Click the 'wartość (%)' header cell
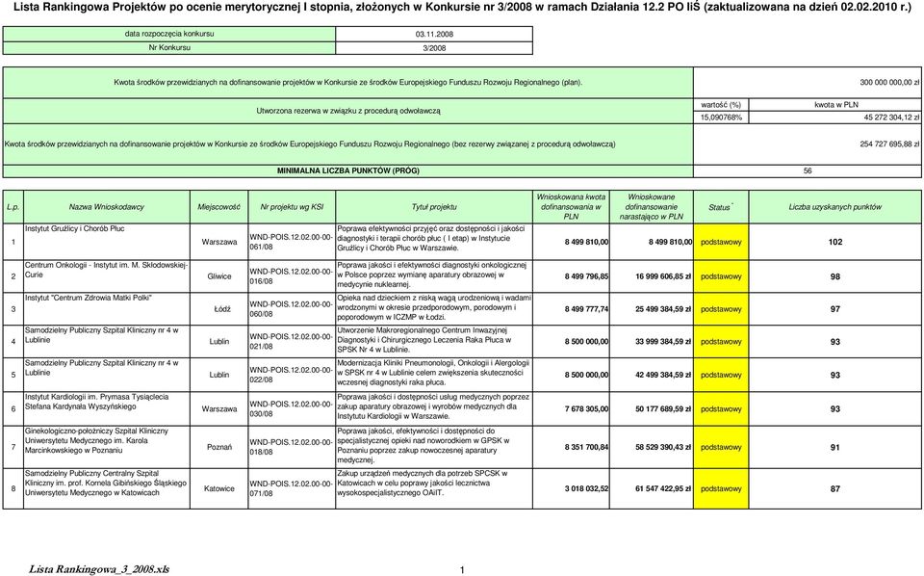Image resolution: width=924 pixels, height=576 pixels. [x=721, y=104]
